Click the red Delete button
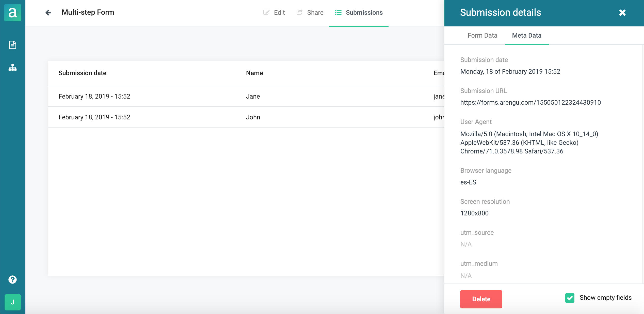 click(481, 299)
